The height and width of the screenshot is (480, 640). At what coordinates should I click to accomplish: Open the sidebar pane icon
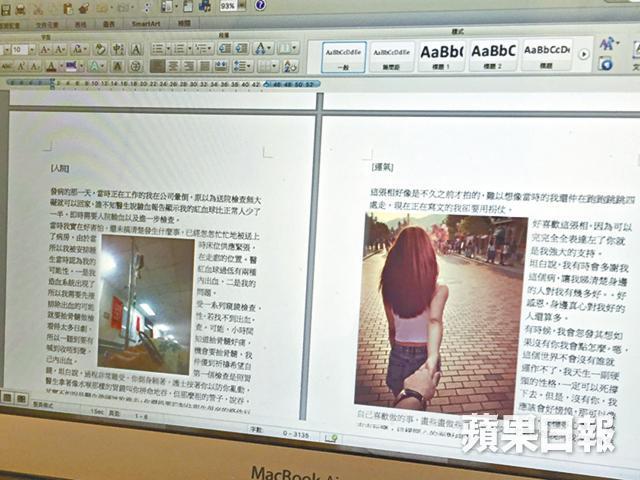(x=167, y=7)
